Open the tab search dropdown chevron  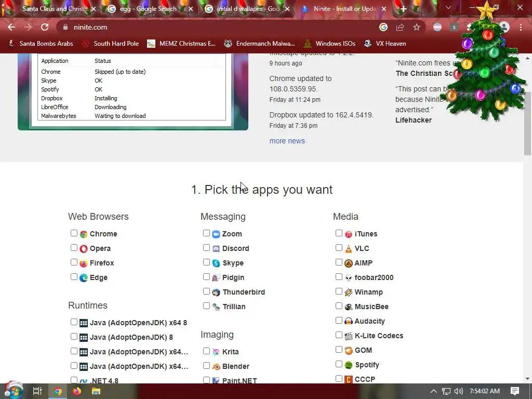(x=448, y=7)
